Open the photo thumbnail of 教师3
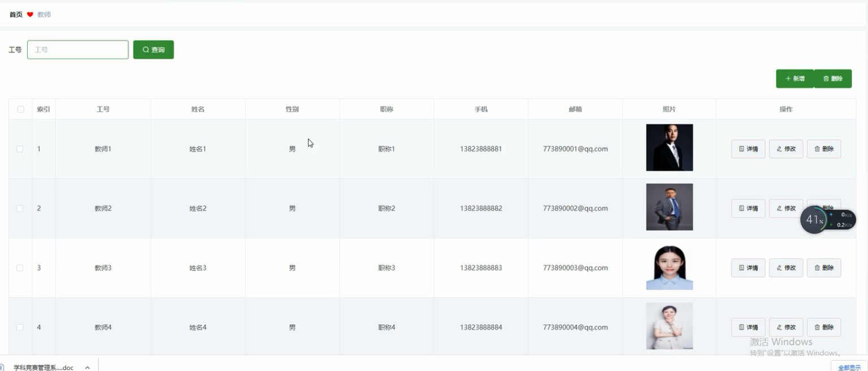Image resolution: width=868 pixels, height=371 pixels. pyautogui.click(x=669, y=268)
